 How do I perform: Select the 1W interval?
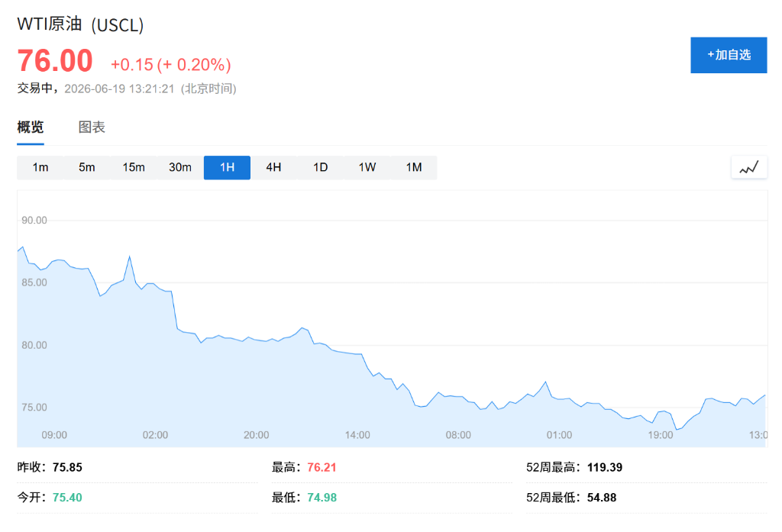click(x=367, y=167)
